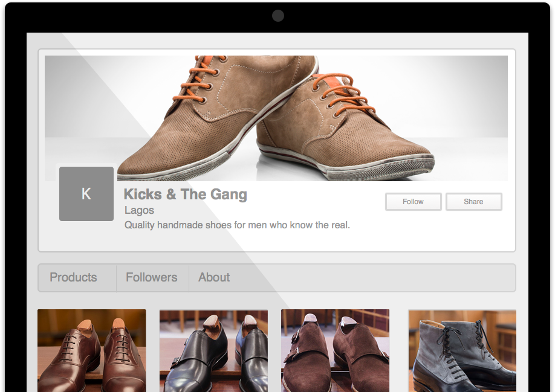This screenshot has height=392, width=555.
Task: Click the store description about handmade shoes
Action: tap(237, 225)
